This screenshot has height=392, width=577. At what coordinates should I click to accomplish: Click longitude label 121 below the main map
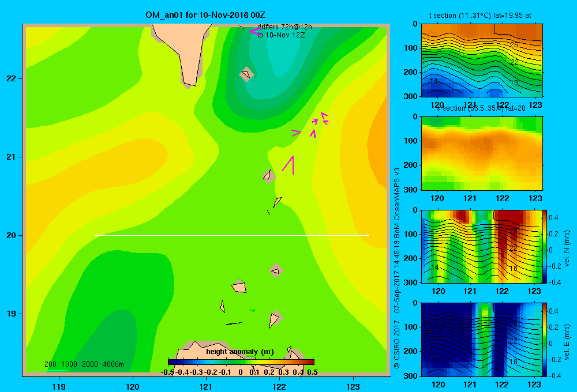tap(206, 386)
